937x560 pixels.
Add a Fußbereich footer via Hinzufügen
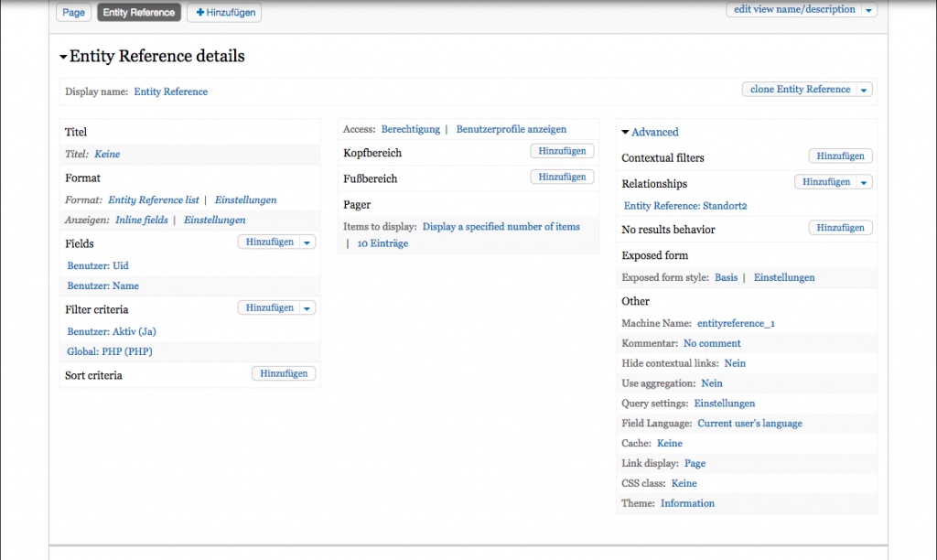point(562,178)
